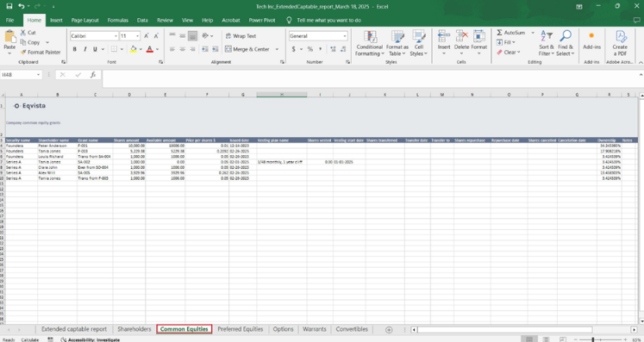Apply the red Font Color
Image resolution: width=644 pixels, height=342 pixels.
pos(149,49)
